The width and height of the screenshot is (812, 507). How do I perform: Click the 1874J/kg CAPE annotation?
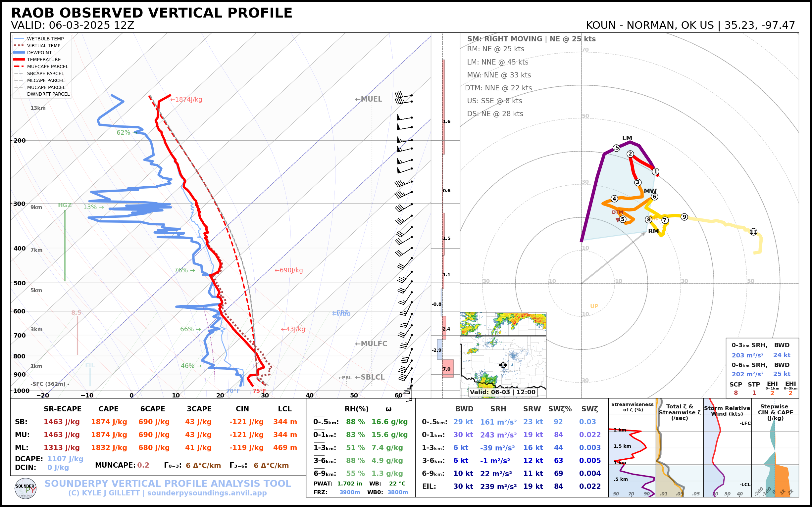pos(186,100)
